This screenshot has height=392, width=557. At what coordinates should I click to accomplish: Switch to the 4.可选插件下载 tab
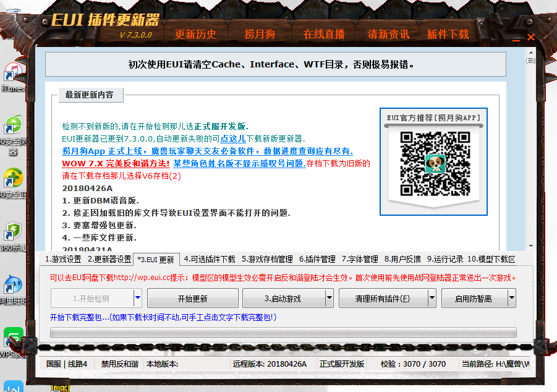[x=210, y=259]
